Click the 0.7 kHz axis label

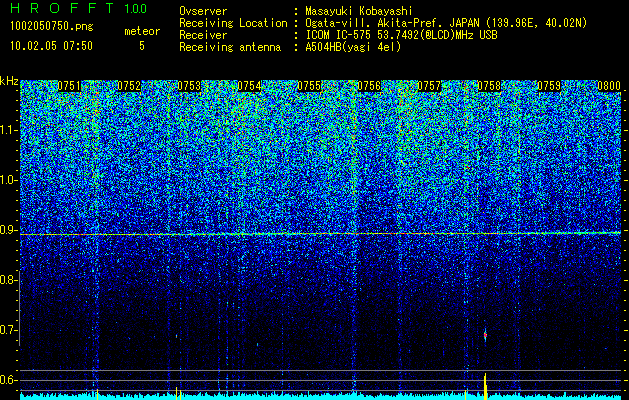(9, 330)
